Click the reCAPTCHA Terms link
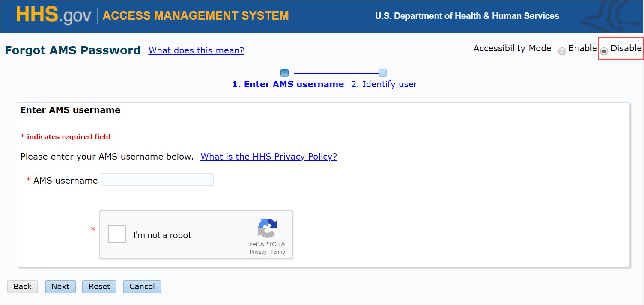Screen dimensions: 644x305 pyautogui.click(x=277, y=252)
